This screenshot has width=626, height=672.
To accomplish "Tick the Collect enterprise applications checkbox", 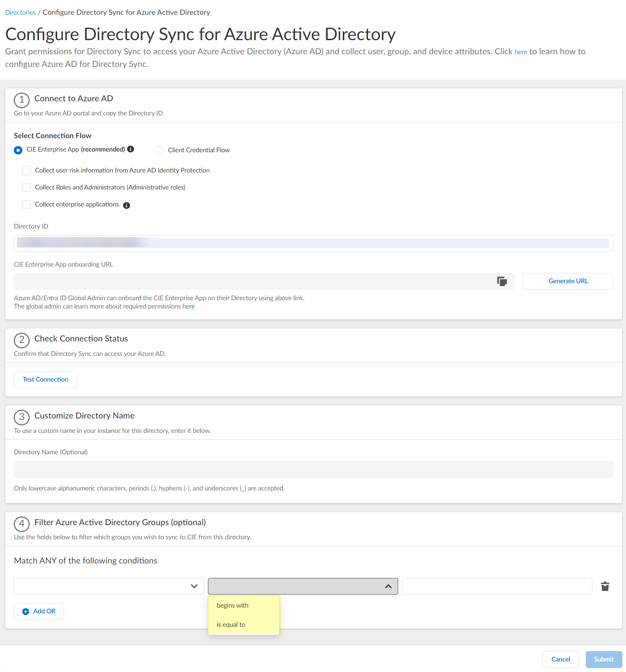I will click(26, 204).
